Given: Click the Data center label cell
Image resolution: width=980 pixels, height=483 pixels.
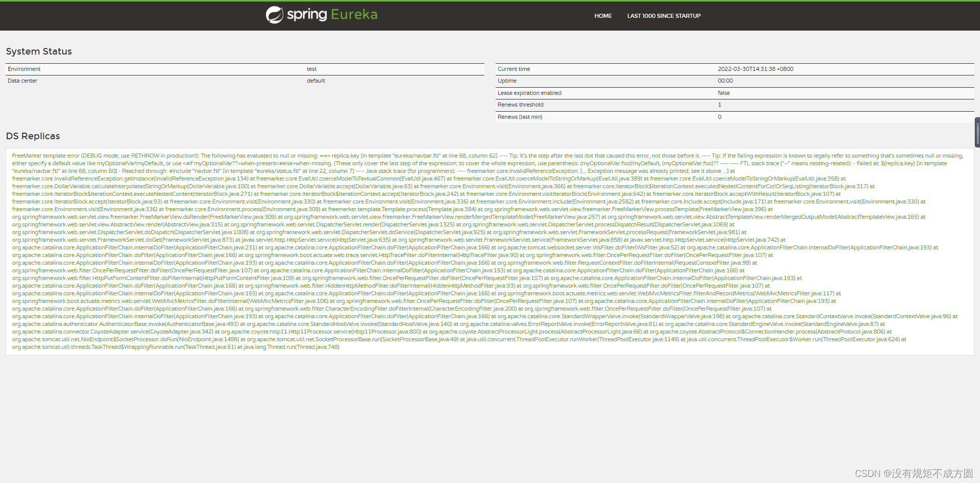Looking at the screenshot, I should tap(22, 81).
